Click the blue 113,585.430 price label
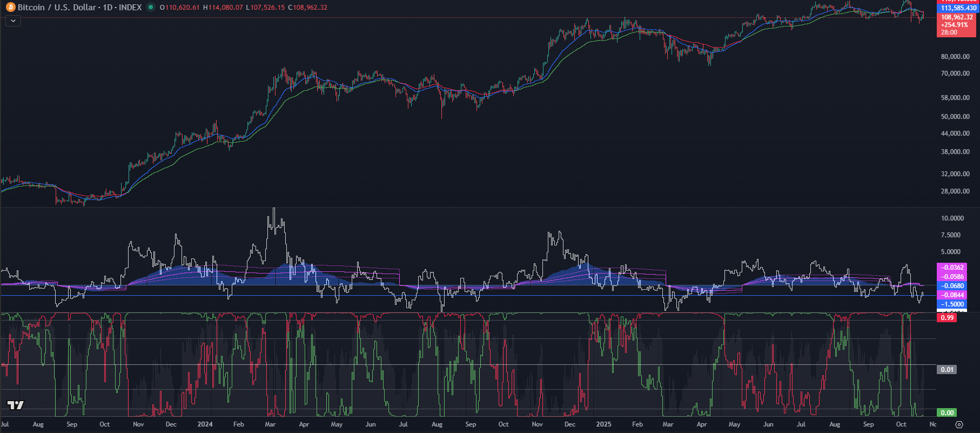Screen dimensions: 980x433 click(958, 8)
